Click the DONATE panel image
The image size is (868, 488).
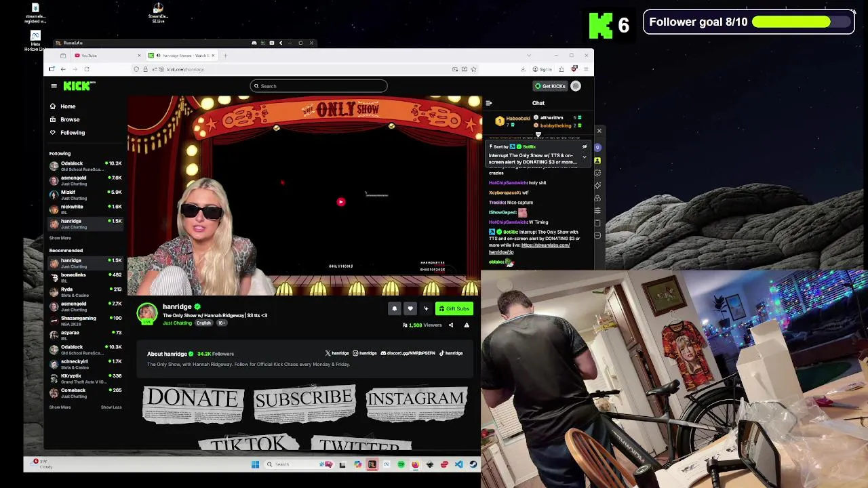(193, 403)
